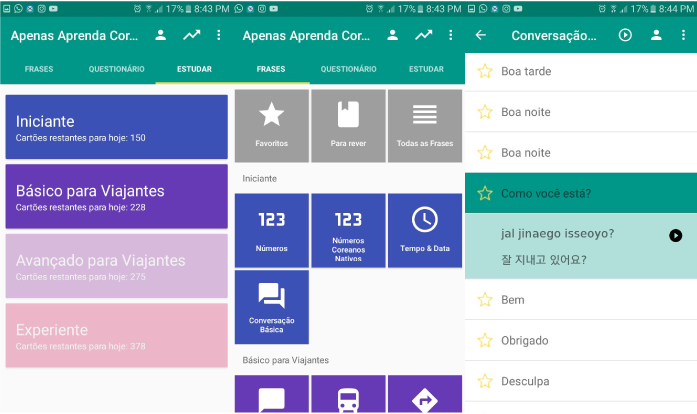Viewport: 697px width, 414px height.
Task: Toggle the favorite star next to Desculpa
Action: [x=485, y=381]
